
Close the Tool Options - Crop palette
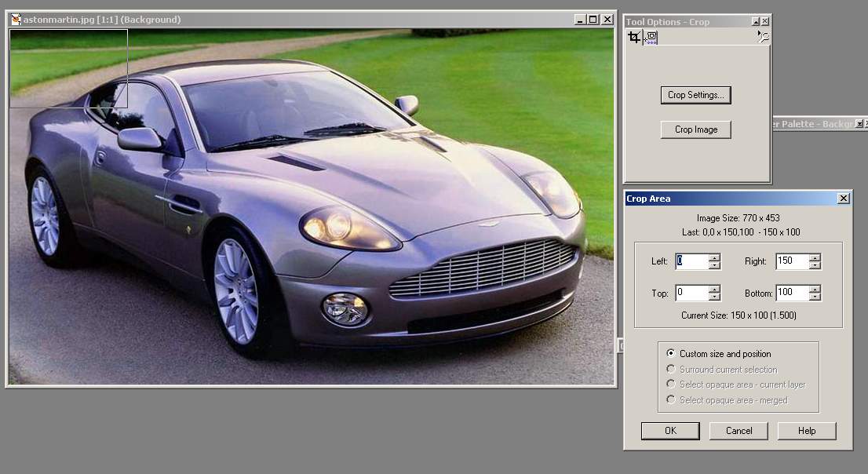pos(765,22)
